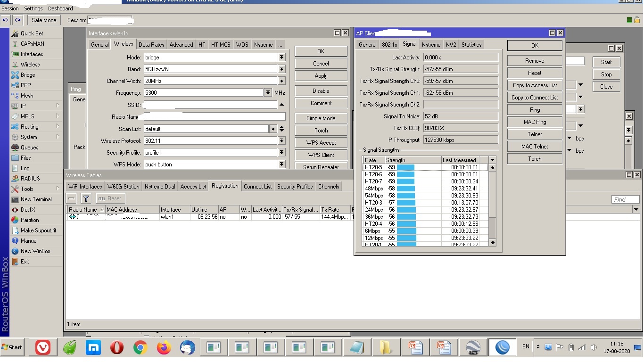Image resolution: width=644 pixels, height=362 pixels.
Task: Click the remove (minus) button in Wireless Tables
Action: pyautogui.click(x=72, y=198)
